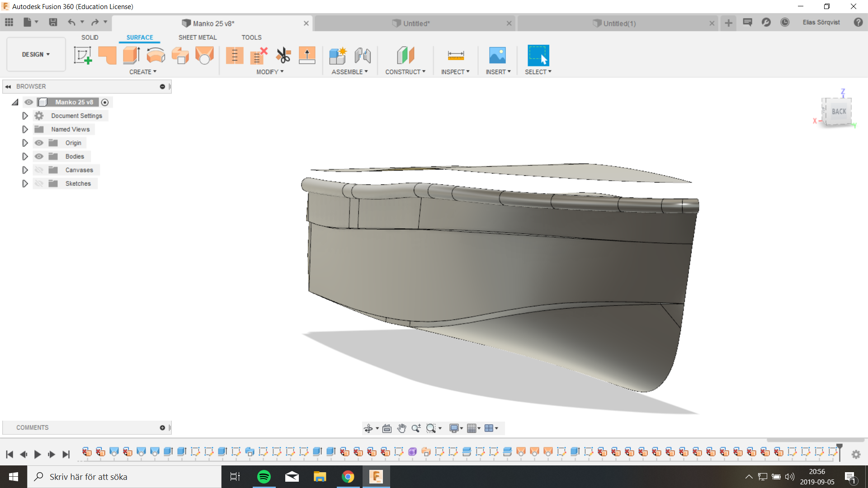Select the Measure tool under Inspect
This screenshot has height=488, width=868.
pos(456,55)
